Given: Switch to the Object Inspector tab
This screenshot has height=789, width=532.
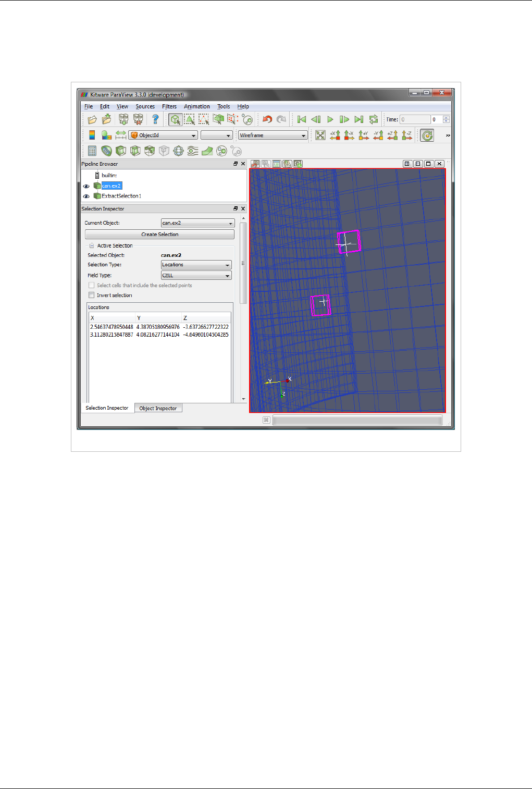Looking at the screenshot, I should 158,408.
